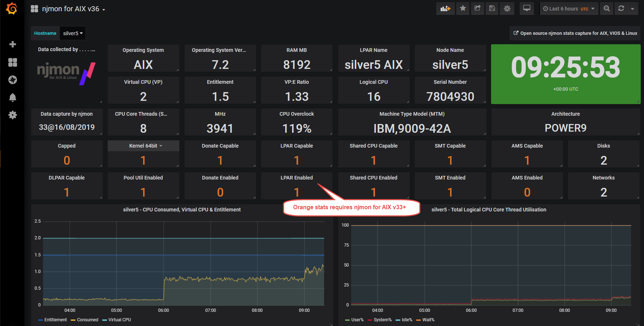
Task: Cycle view mode with monitor icon
Action: click(x=527, y=9)
